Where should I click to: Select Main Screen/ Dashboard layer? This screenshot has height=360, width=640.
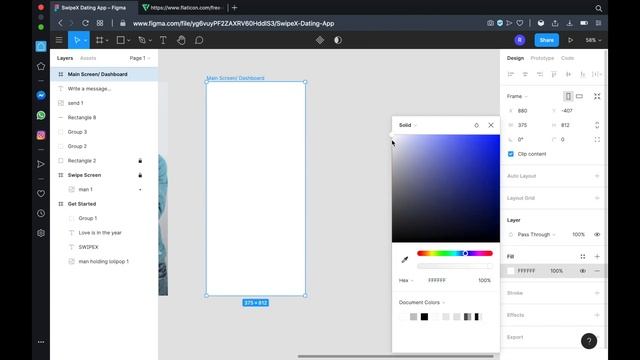(104, 74)
